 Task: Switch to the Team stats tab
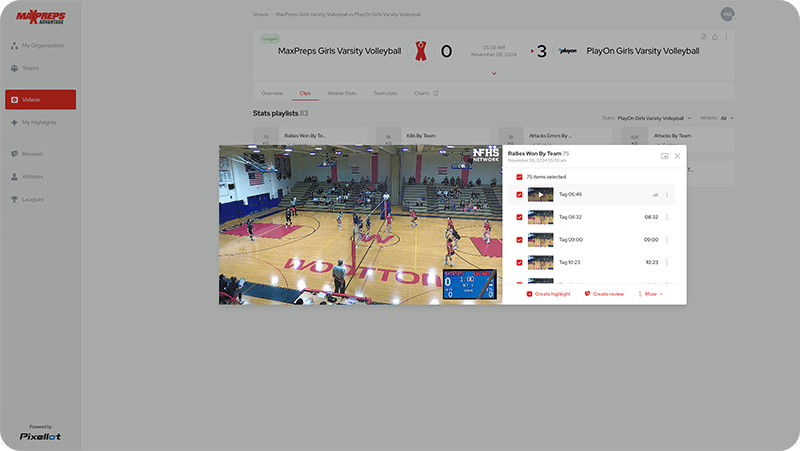click(385, 93)
